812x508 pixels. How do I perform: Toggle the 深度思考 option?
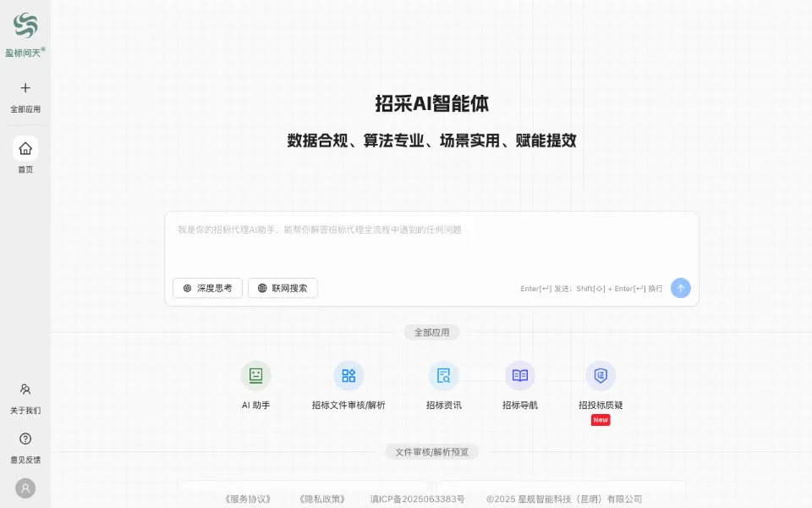(x=208, y=288)
